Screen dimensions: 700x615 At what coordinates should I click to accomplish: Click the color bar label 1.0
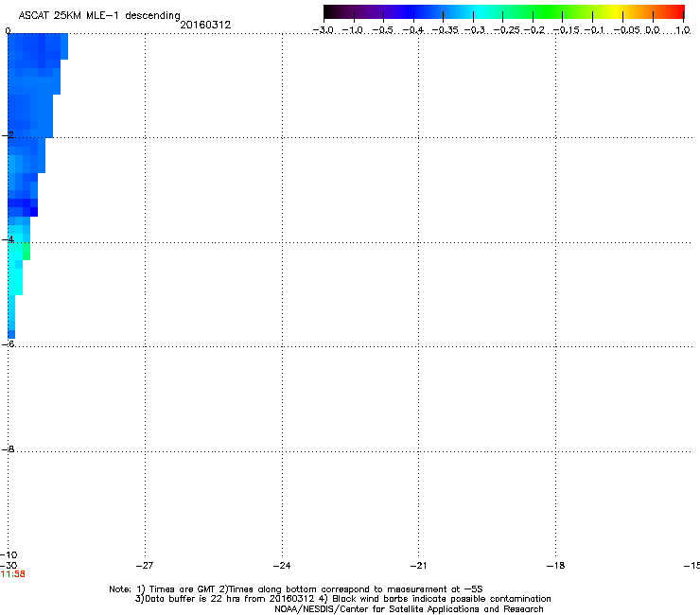(x=683, y=30)
